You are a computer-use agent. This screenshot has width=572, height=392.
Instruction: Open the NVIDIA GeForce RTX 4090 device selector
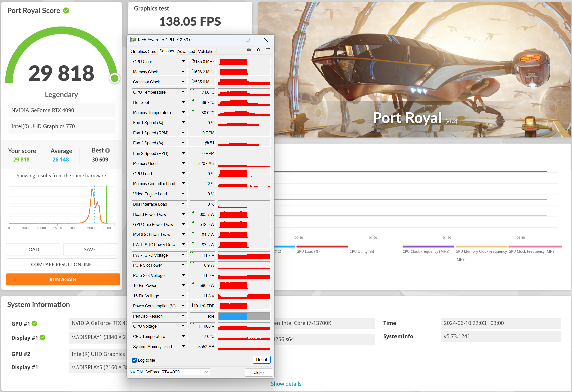pyautogui.click(x=169, y=372)
